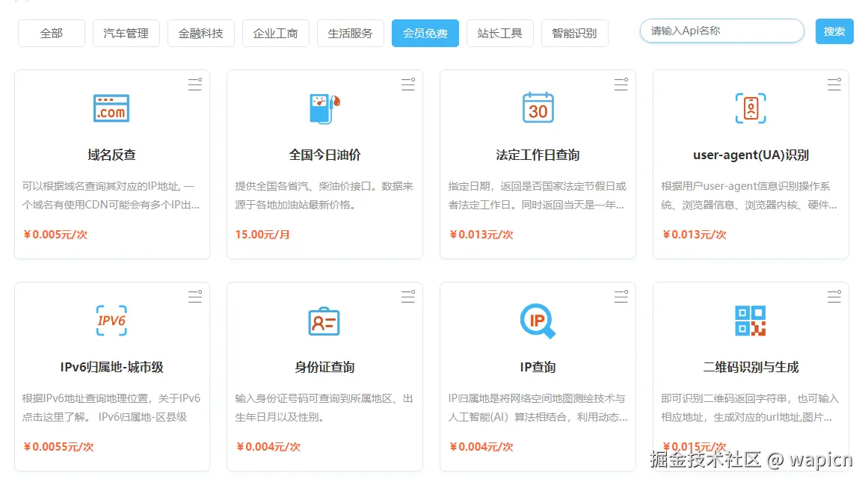Open the corner menu of 全国今日油价 card
The width and height of the screenshot is (868, 485).
point(407,84)
